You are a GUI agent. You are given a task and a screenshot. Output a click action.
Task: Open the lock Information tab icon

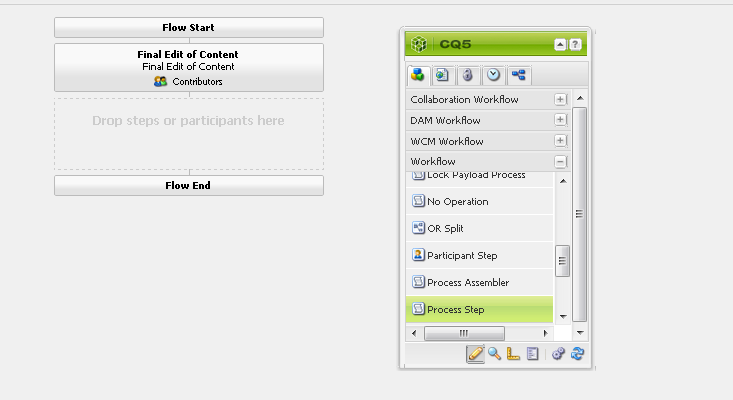pyautogui.click(x=468, y=75)
